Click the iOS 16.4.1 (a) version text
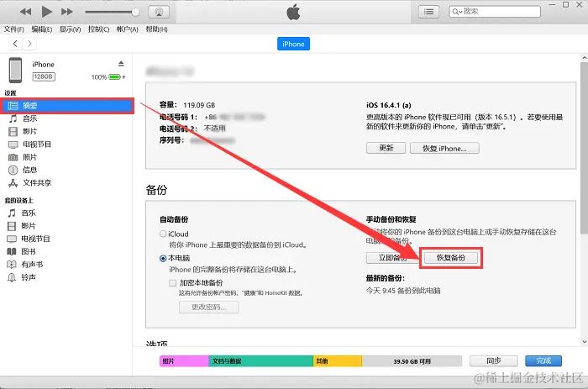Screen dimensions: 588x389 pyautogui.click(x=388, y=105)
